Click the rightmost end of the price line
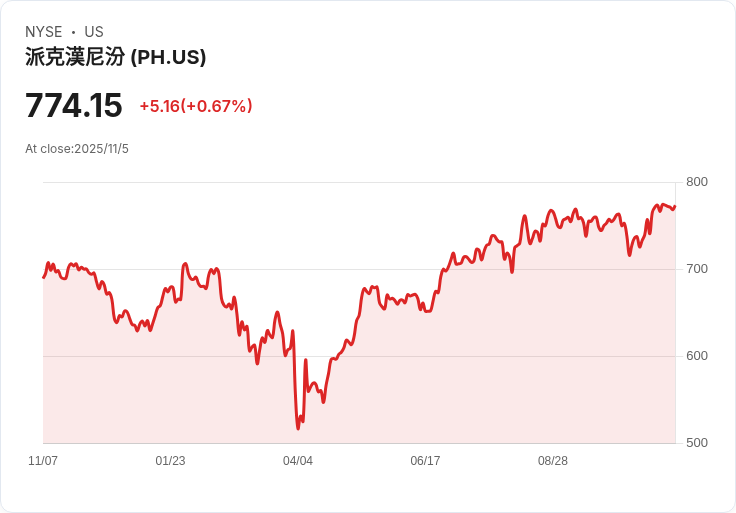The width and height of the screenshot is (736, 513). pyautogui.click(x=675, y=207)
